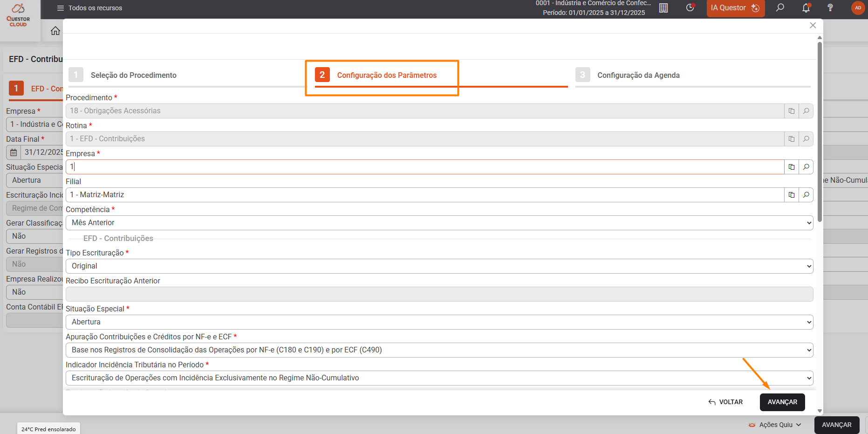The width and height of the screenshot is (868, 434).
Task: Click the copy icon next to Filial field
Action: coord(791,195)
